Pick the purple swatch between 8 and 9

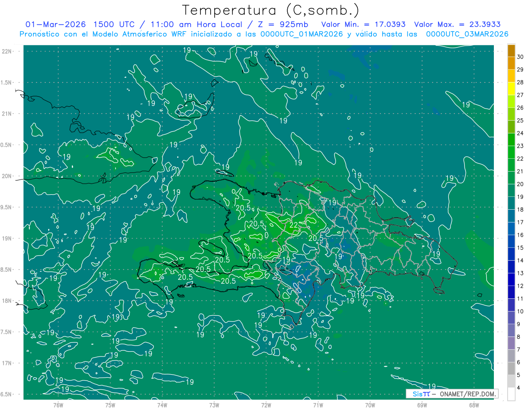pos(511,331)
